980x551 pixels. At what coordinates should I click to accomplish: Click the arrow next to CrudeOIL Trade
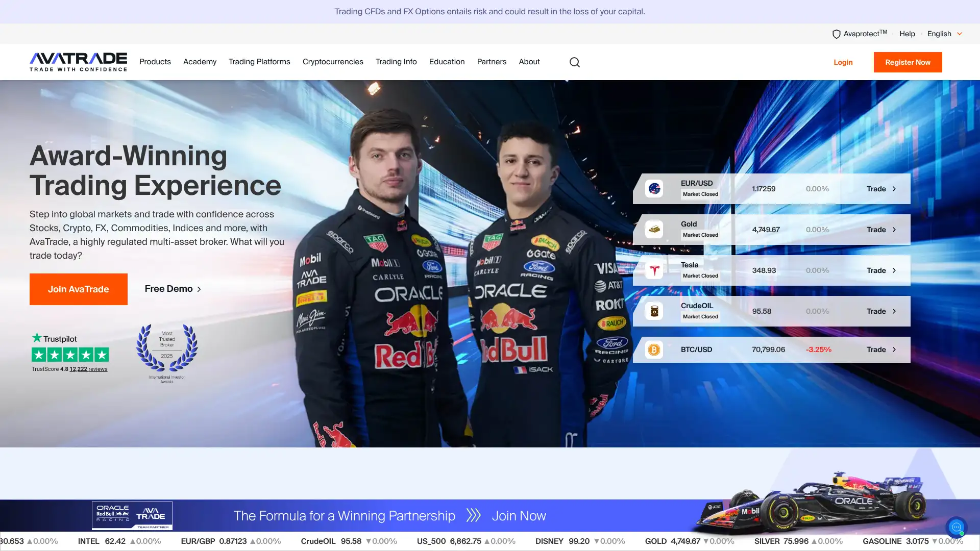[x=894, y=311]
